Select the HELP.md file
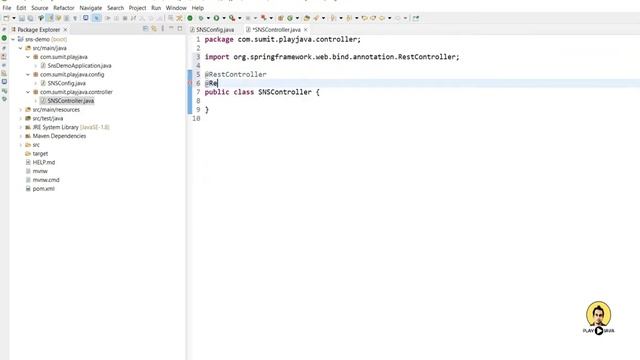This screenshot has height=360, width=640. tap(44, 162)
